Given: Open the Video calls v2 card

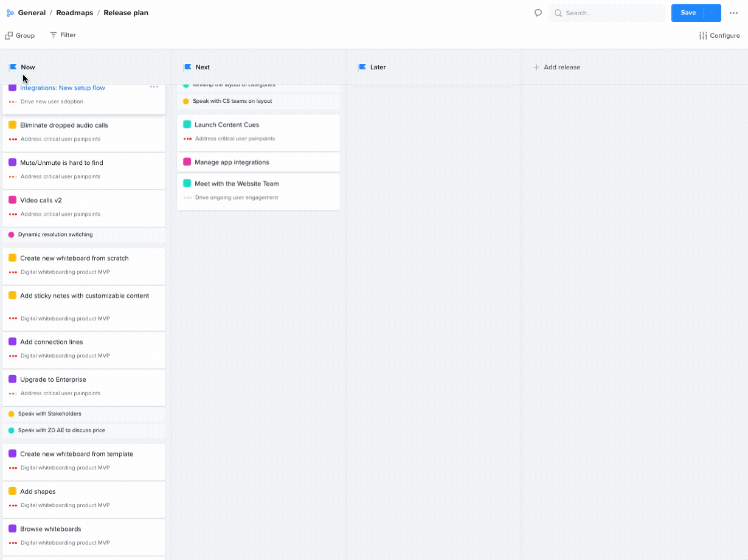Looking at the screenshot, I should (84, 209).
